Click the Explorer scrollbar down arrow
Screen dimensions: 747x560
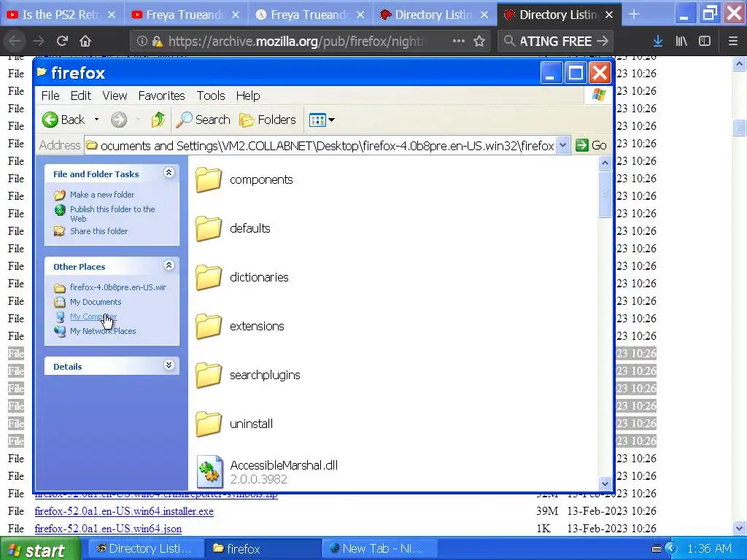605,483
